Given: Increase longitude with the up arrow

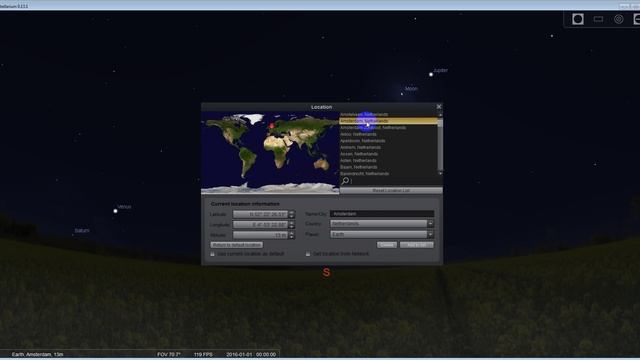Looking at the screenshot, I should pos(291,223).
